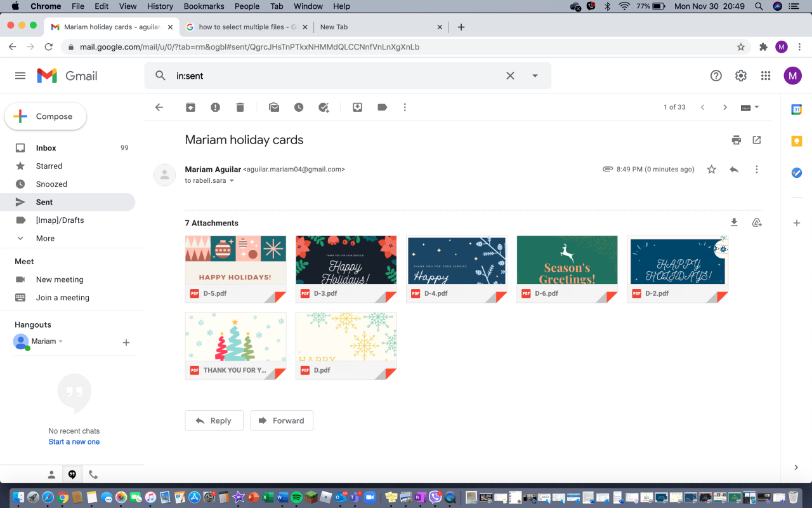Forward the email with Forward button
The height and width of the screenshot is (508, 812).
tap(282, 420)
